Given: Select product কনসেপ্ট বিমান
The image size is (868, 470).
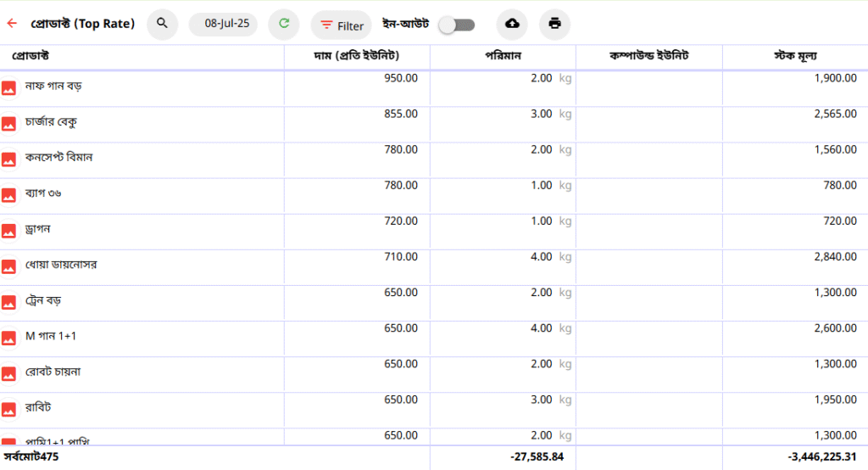Looking at the screenshot, I should [58, 158].
